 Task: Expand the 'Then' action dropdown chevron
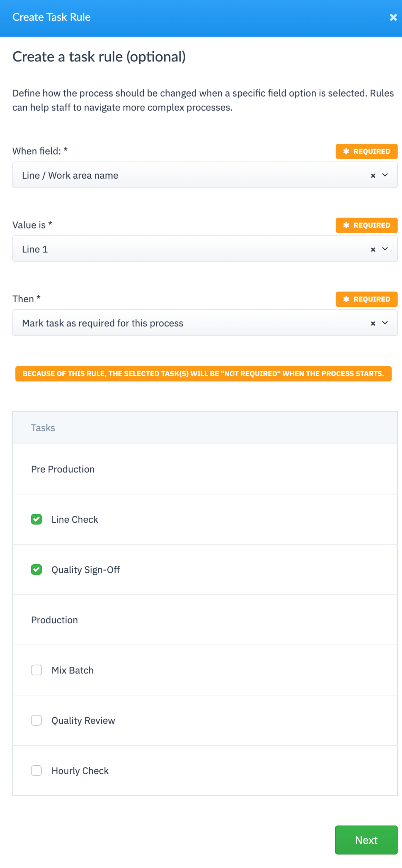385,323
